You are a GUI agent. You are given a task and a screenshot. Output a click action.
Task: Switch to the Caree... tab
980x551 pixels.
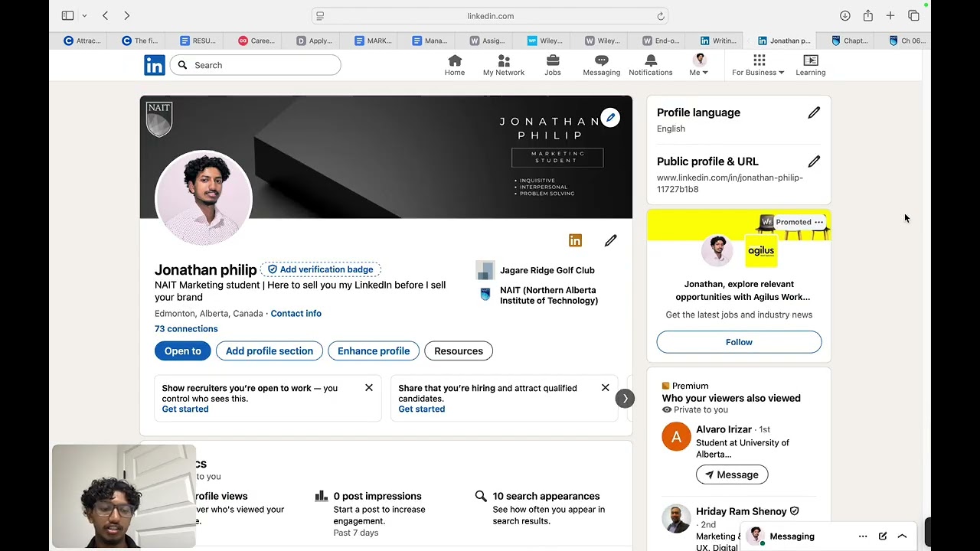coord(256,41)
